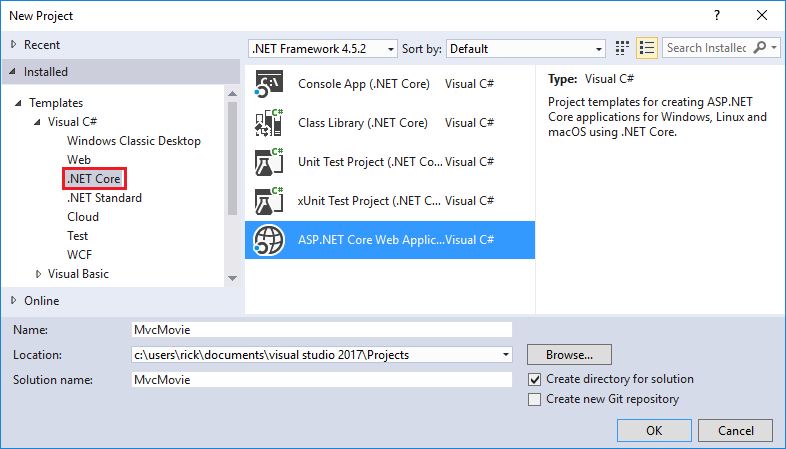786x449 pixels.
Task: Click the Class Library (.NET Core) icon
Action: 269,123
